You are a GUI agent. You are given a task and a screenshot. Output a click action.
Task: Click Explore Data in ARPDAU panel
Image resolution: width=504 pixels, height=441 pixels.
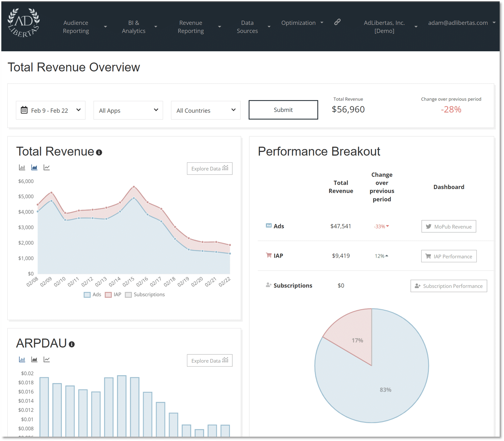(210, 361)
